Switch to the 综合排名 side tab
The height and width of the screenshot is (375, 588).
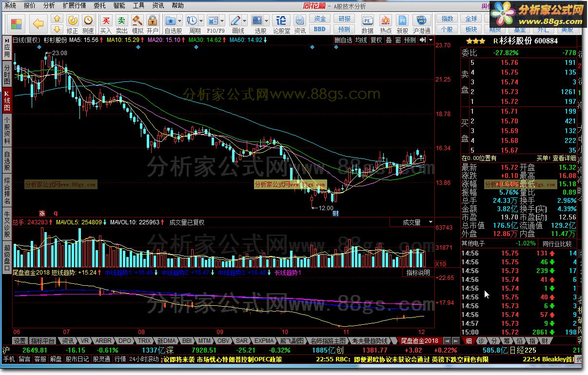(7, 191)
